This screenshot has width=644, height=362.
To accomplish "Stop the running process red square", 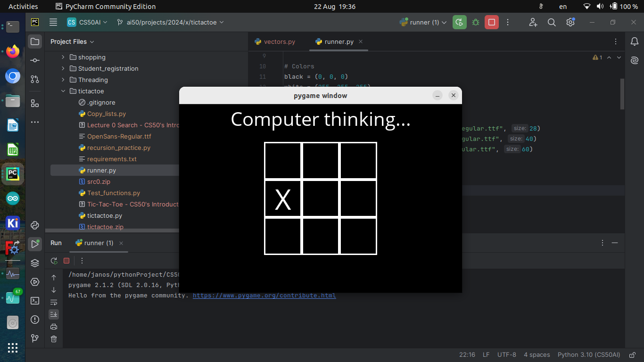I will tap(492, 22).
